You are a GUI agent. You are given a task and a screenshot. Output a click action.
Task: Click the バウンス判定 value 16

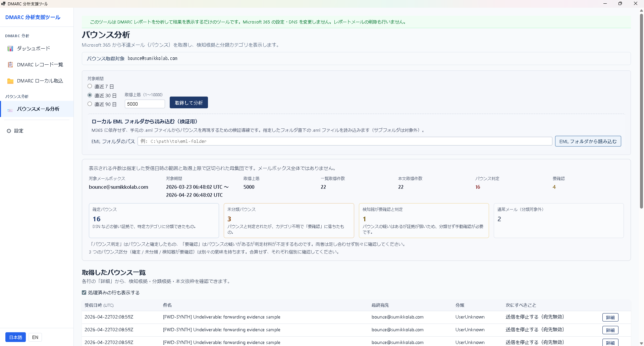[x=478, y=187]
